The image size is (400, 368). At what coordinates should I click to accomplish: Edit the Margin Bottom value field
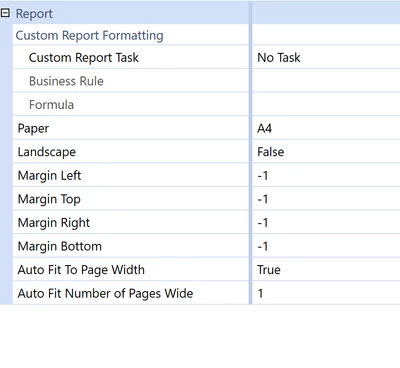click(x=326, y=246)
